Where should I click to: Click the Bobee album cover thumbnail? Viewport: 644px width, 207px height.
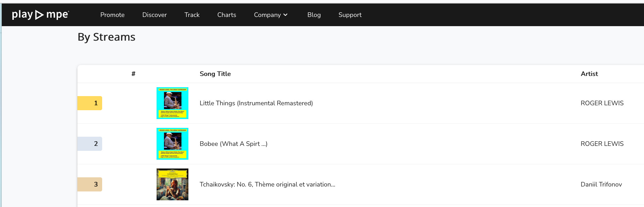tap(172, 144)
